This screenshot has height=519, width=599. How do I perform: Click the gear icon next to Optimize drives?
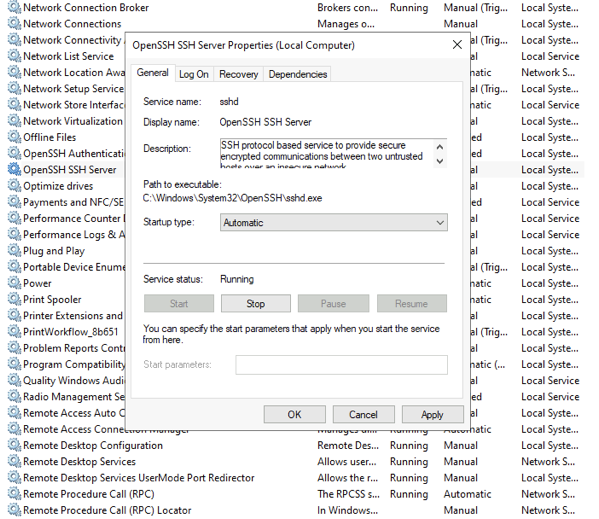click(x=14, y=186)
